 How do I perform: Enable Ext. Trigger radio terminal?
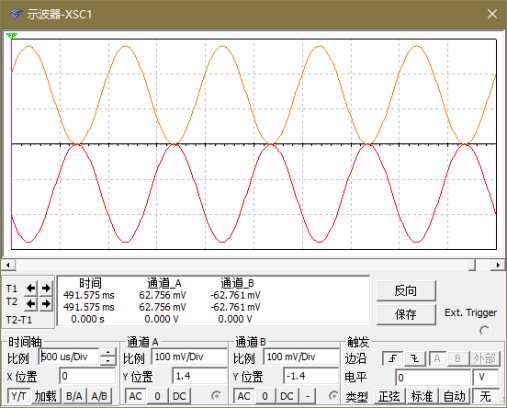click(x=484, y=330)
